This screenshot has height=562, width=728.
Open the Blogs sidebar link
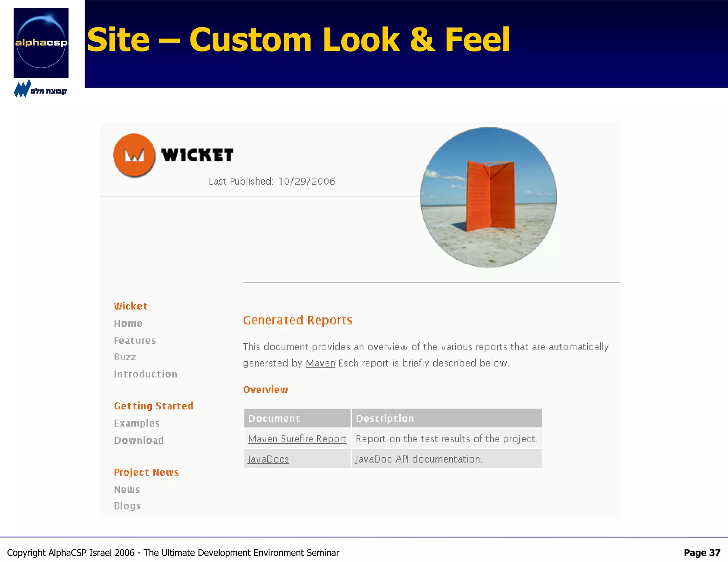tap(127, 506)
